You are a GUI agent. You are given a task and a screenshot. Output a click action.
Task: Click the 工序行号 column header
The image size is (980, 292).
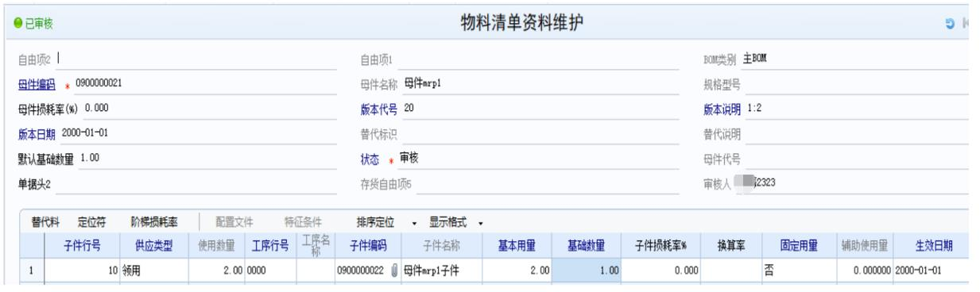(x=270, y=246)
